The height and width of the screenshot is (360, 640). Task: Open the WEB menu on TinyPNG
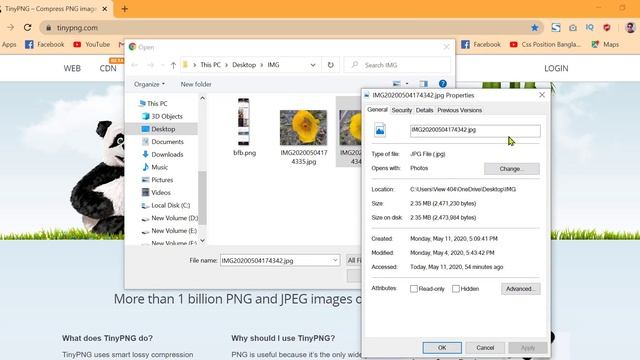pos(72,68)
